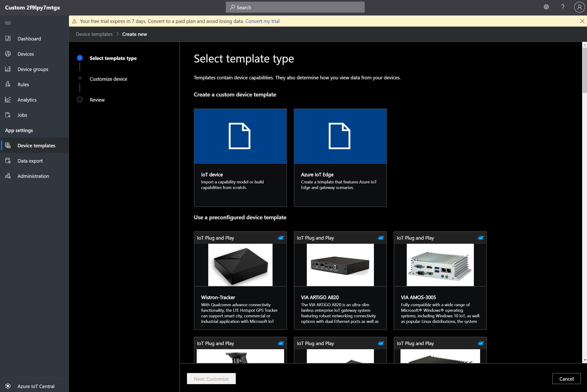587x392 pixels.
Task: Select the Review step circle
Action: pos(80,99)
